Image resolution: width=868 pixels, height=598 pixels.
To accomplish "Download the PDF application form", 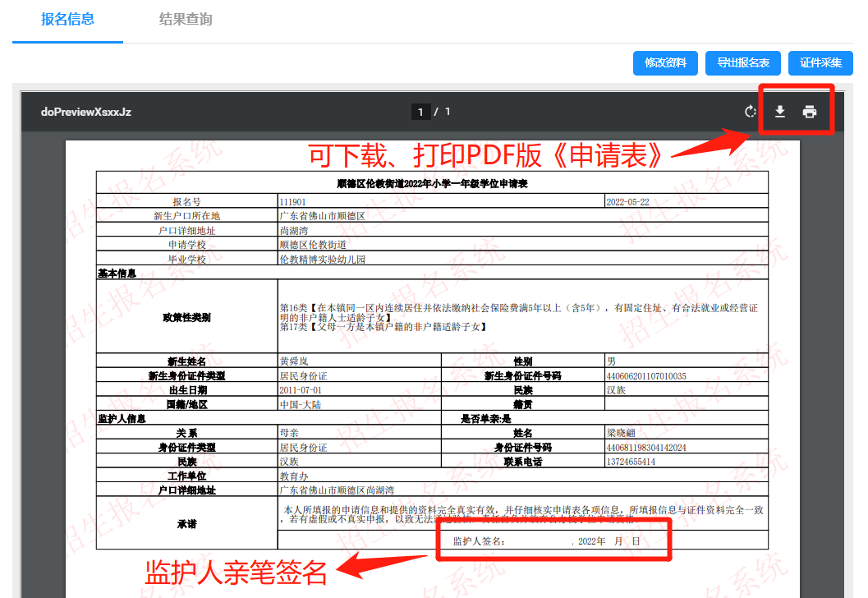I will pos(780,112).
